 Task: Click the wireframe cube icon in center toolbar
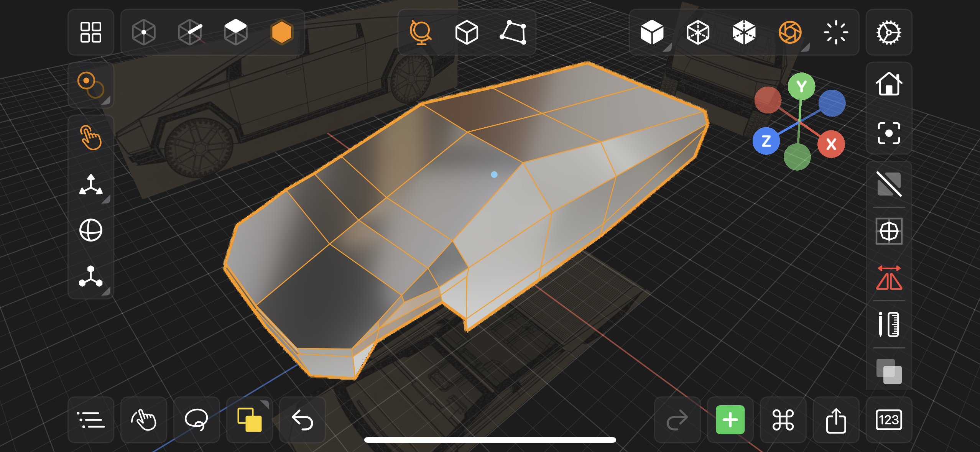(x=467, y=32)
